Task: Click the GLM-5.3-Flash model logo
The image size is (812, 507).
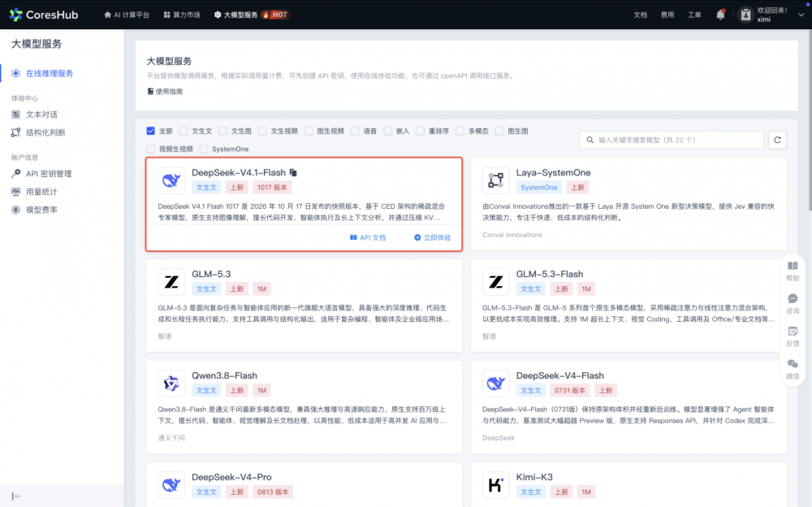Action: (x=495, y=281)
